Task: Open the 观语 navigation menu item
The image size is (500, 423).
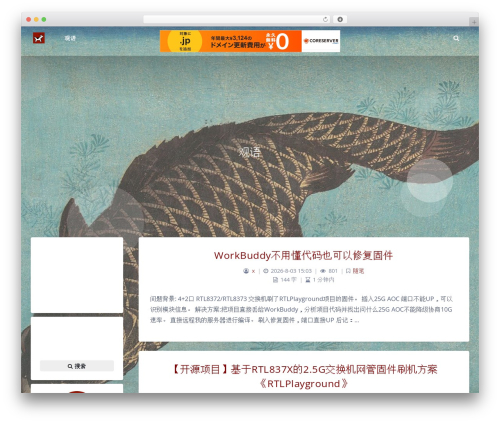Action: click(x=70, y=38)
